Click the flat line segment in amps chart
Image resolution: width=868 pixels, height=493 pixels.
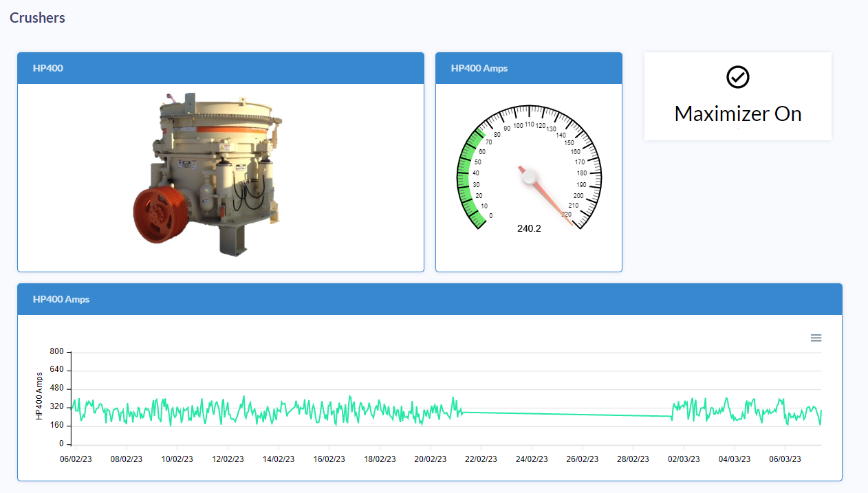pos(567,414)
